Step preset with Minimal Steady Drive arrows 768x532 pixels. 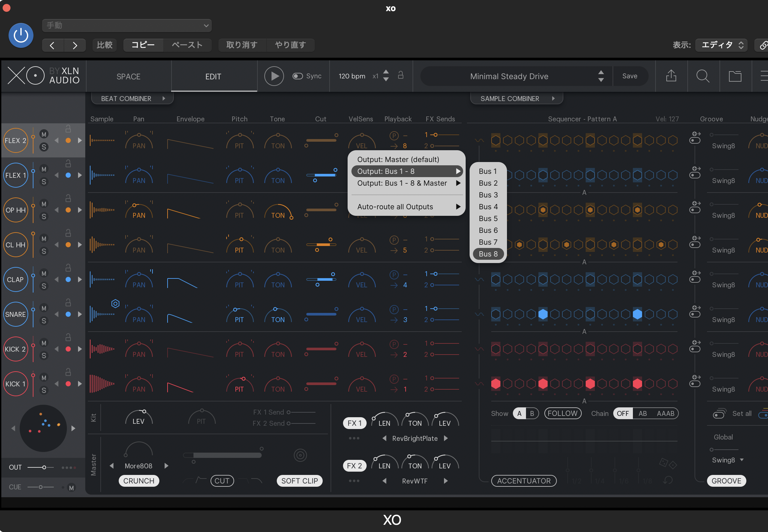pos(601,76)
